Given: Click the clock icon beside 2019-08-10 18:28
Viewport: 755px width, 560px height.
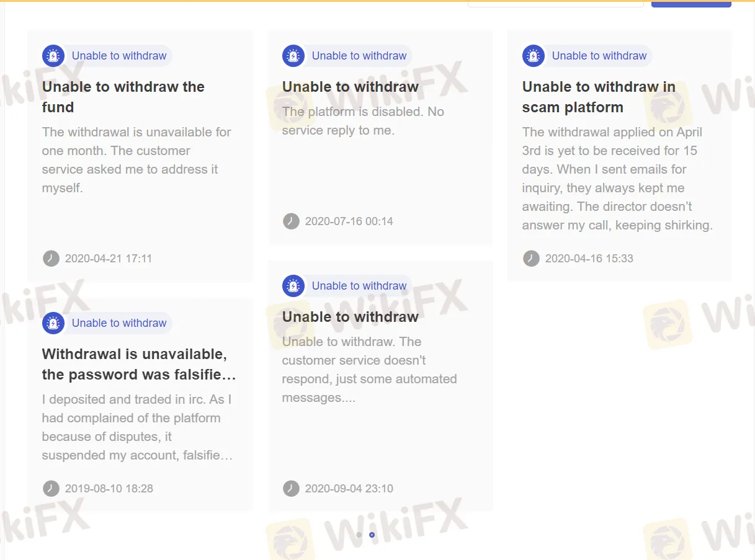Looking at the screenshot, I should click(x=51, y=488).
